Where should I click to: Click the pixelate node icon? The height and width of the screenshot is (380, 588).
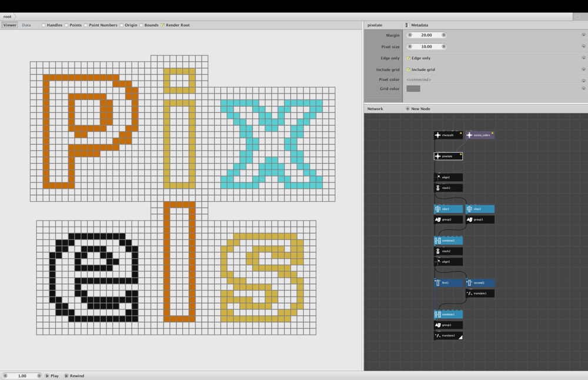pos(437,156)
